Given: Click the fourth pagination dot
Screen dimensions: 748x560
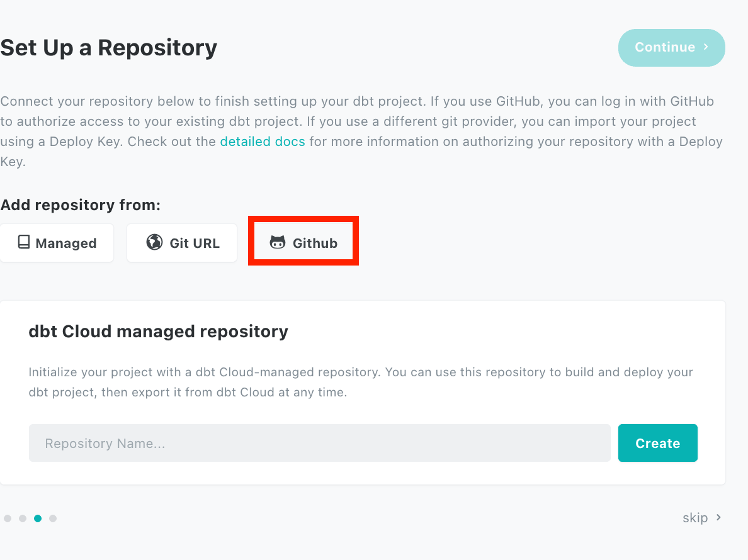Looking at the screenshot, I should coord(53,518).
